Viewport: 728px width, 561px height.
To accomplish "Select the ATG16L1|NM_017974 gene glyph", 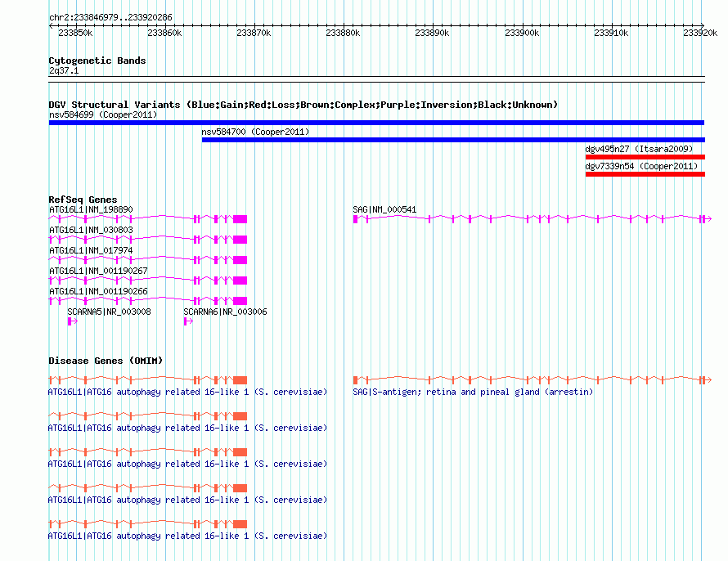I will [147, 260].
